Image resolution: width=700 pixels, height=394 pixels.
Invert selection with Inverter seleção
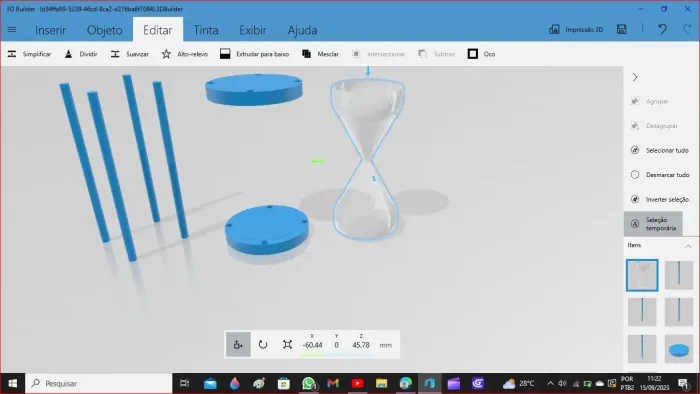(x=659, y=199)
